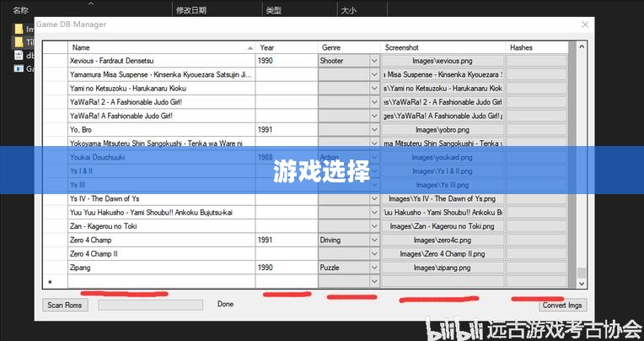Click the Hashes button for Zipang row
644x341 pixels.
537,268
